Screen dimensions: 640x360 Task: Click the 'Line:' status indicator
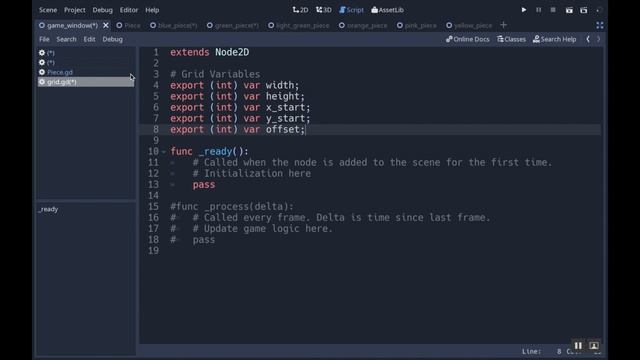[531, 351]
